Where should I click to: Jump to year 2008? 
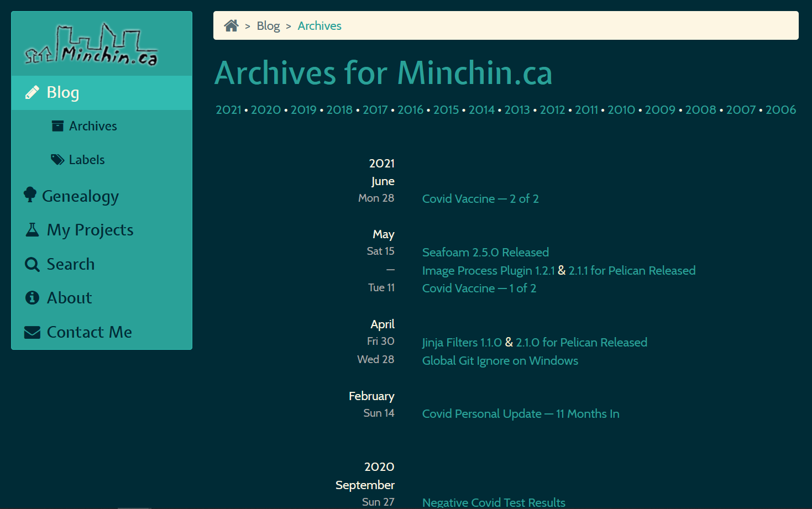point(701,109)
